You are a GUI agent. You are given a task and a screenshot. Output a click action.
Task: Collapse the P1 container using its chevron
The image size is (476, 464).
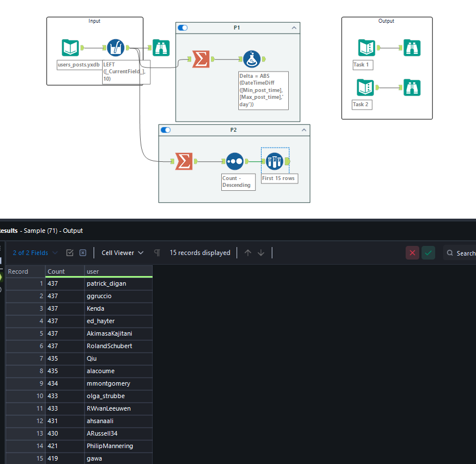click(x=294, y=27)
